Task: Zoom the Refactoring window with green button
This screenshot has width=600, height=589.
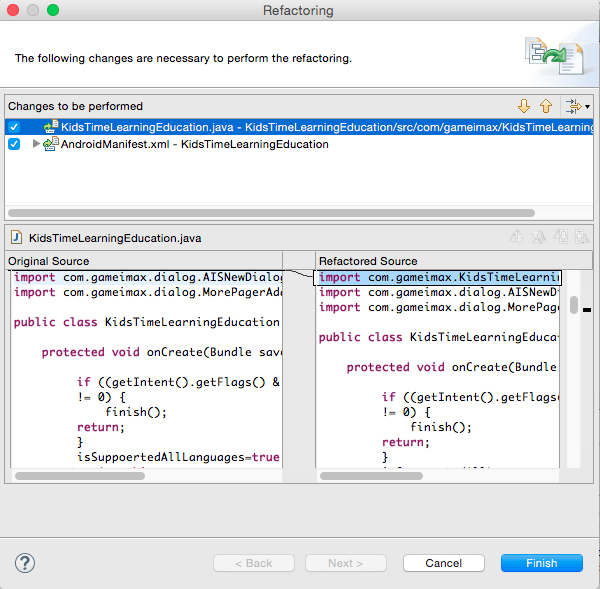Action: click(x=53, y=10)
